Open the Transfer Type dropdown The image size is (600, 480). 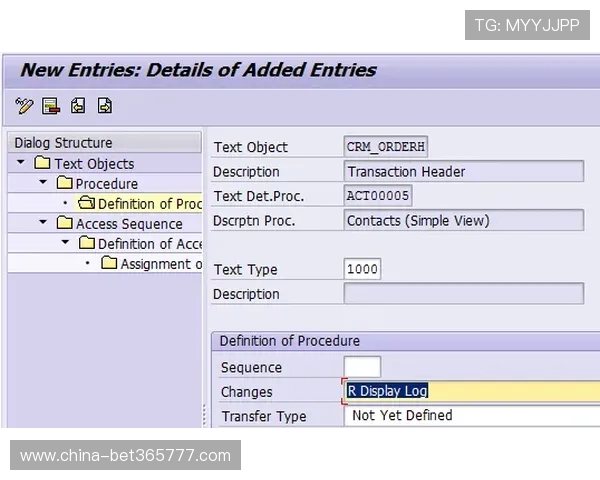click(x=470, y=416)
